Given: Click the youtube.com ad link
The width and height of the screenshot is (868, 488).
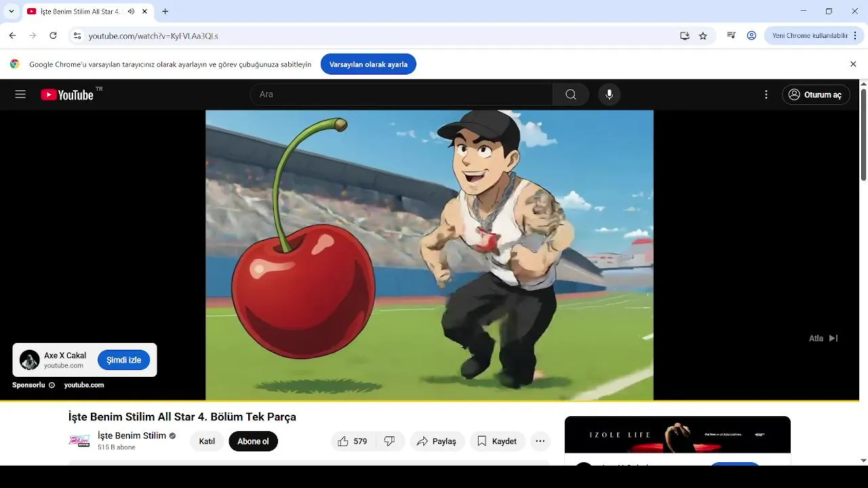Looking at the screenshot, I should 84,385.
